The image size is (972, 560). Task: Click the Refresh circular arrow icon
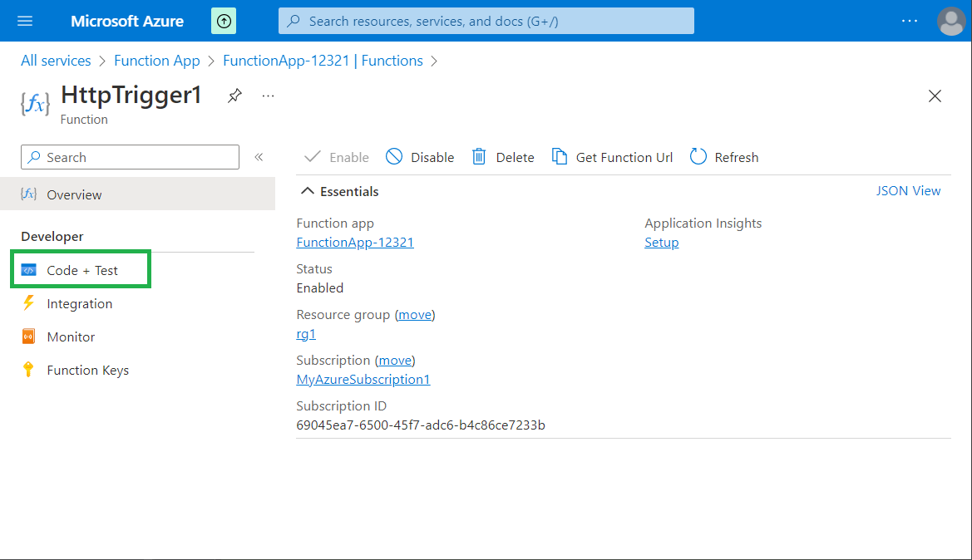click(698, 157)
